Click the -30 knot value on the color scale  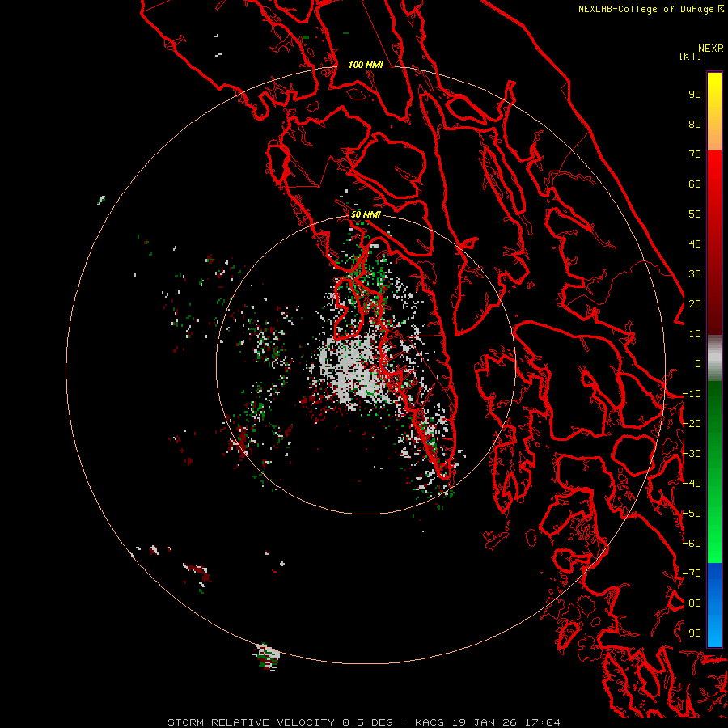692,454
